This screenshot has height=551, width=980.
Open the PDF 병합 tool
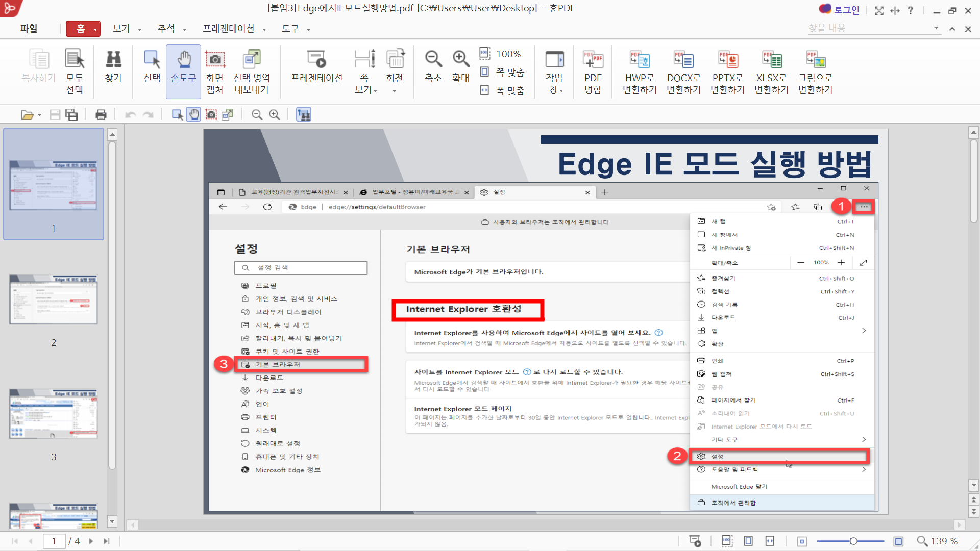click(x=593, y=71)
